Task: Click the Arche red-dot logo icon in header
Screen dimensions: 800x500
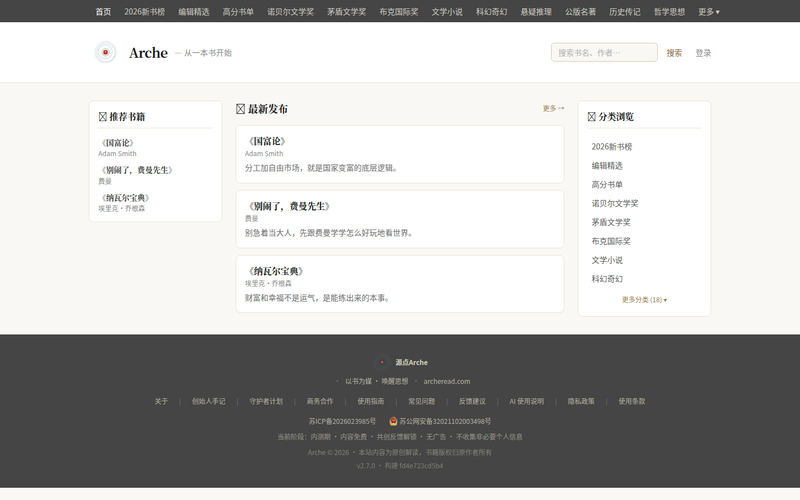Action: 106,52
